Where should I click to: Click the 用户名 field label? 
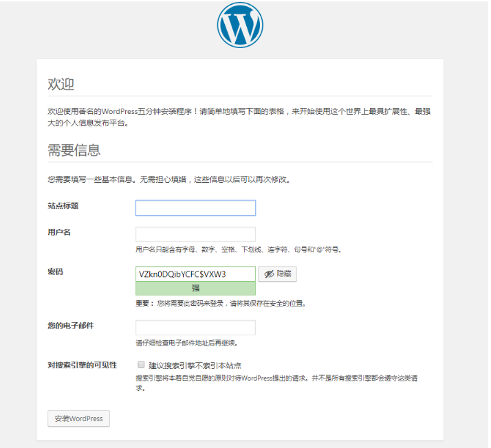[x=59, y=232]
